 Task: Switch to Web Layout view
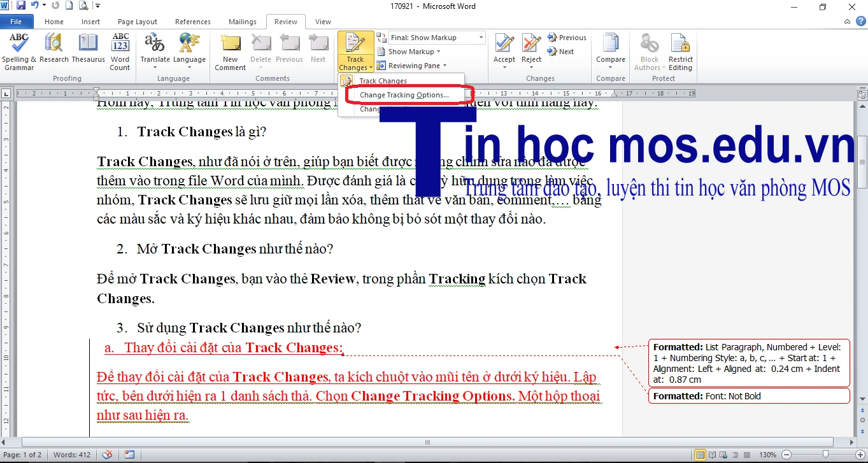point(723,455)
